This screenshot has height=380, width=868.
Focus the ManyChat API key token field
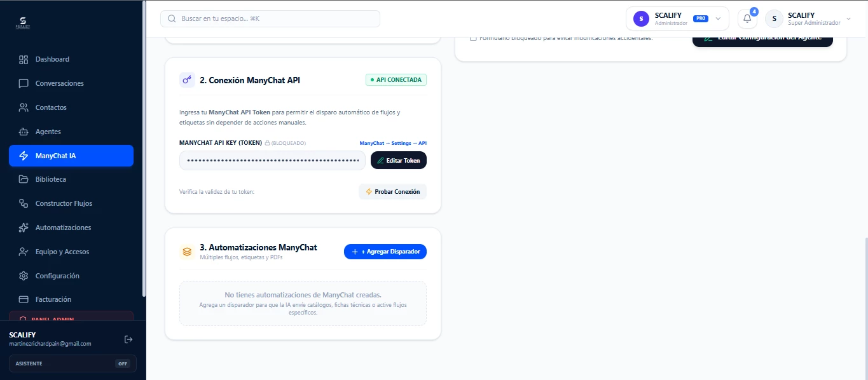pyautogui.click(x=272, y=161)
